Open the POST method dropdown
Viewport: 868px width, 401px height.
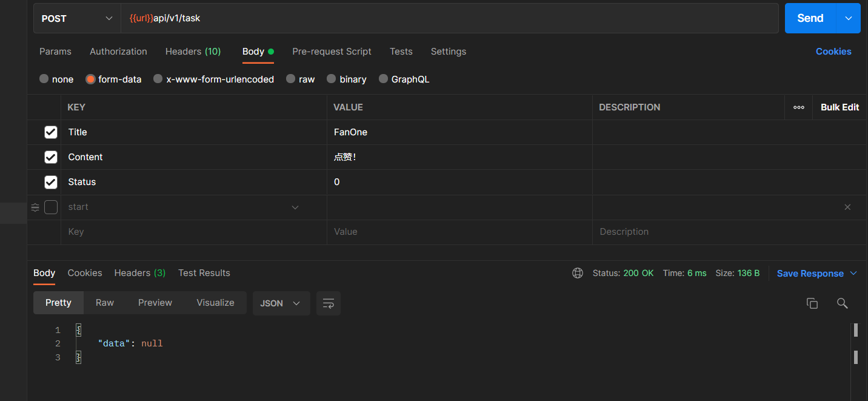click(77, 18)
